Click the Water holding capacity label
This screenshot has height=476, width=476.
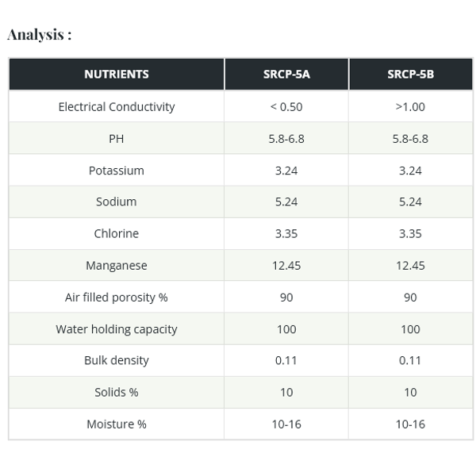[x=117, y=329]
